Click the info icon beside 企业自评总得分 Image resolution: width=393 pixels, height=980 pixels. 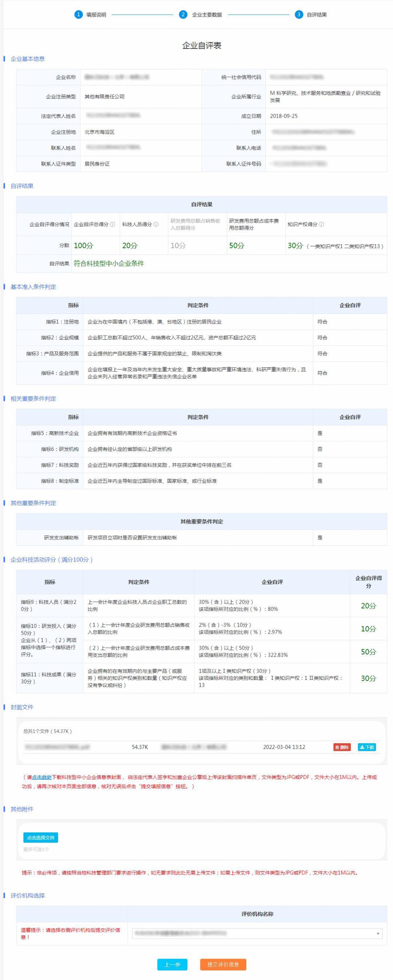113,225
